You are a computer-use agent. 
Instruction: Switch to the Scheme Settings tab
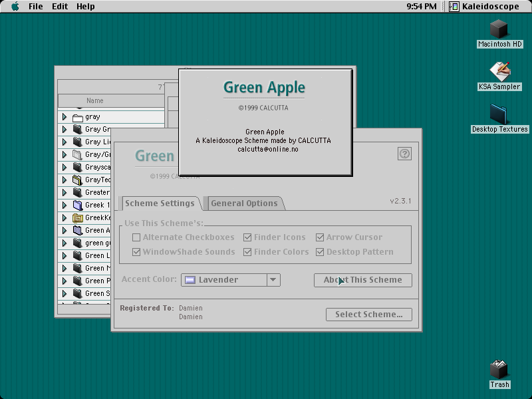[160, 203]
